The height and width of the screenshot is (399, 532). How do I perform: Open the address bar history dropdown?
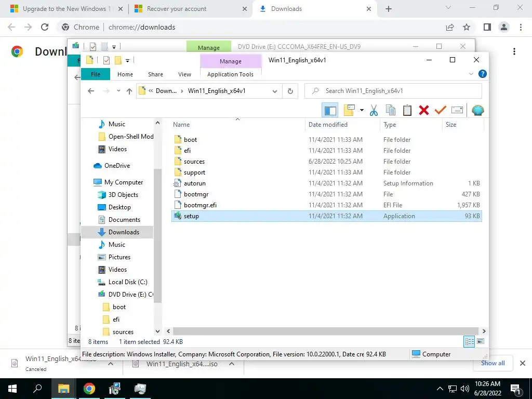[275, 91]
